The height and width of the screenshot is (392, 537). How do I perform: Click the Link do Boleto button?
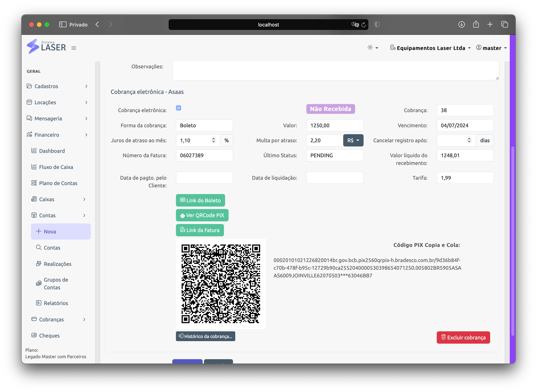click(200, 200)
